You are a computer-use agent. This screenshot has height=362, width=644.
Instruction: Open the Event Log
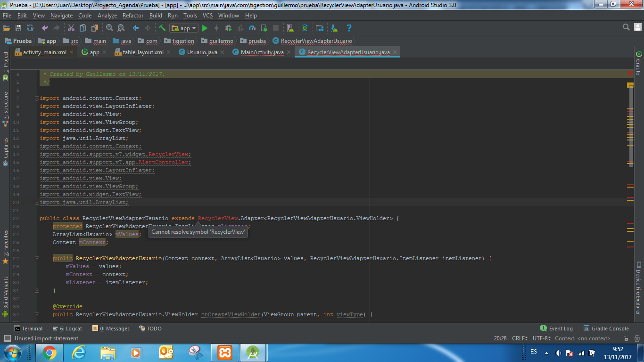[x=556, y=329]
